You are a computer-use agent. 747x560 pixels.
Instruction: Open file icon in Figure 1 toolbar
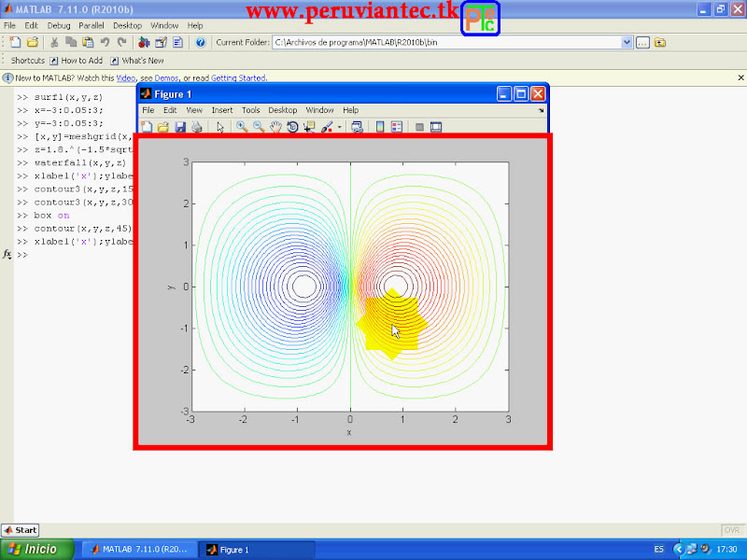[163, 127]
